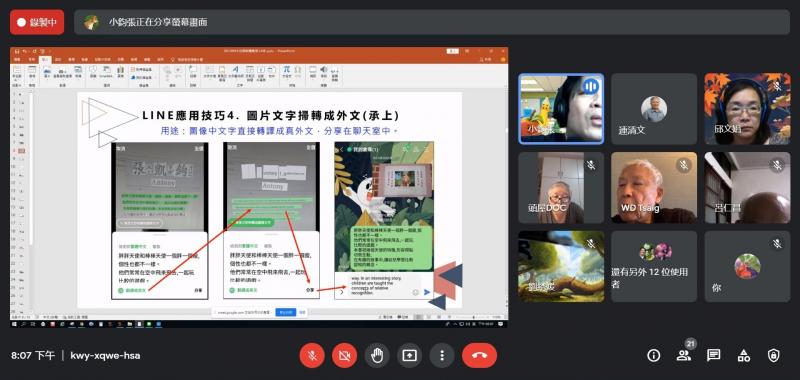Select your own tile labeled 你
This screenshot has height=380, width=800.
click(x=747, y=266)
